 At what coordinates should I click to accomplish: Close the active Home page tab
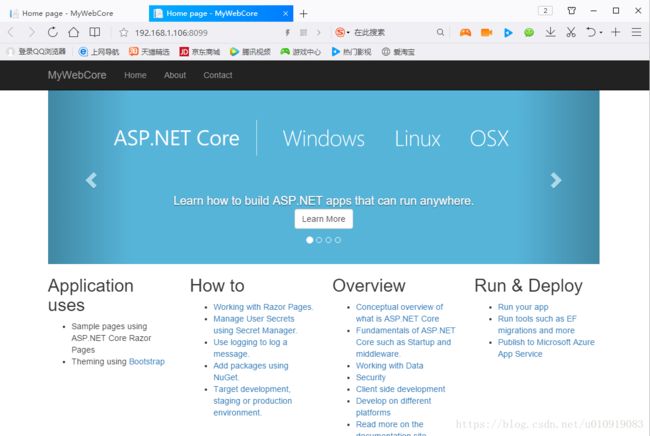point(286,14)
